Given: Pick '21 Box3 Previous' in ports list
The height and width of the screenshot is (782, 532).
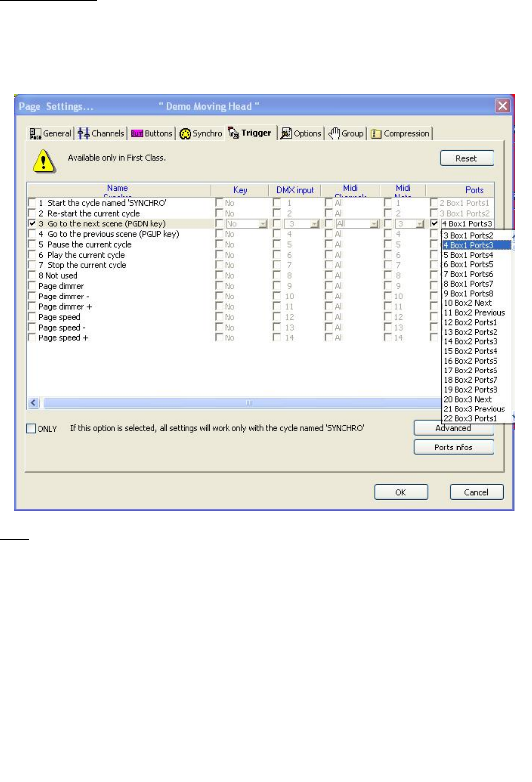Looking at the screenshot, I should 477,409.
